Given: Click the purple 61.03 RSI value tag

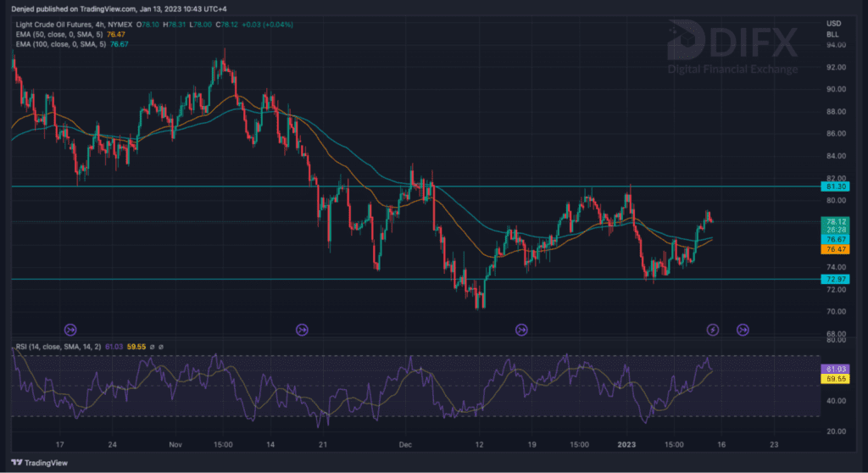Looking at the screenshot, I should pos(835,370).
